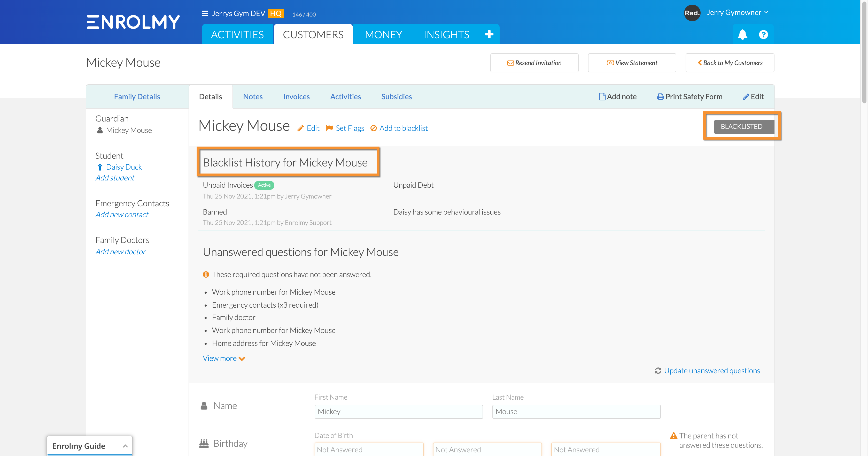Click View Statement button

(632, 63)
